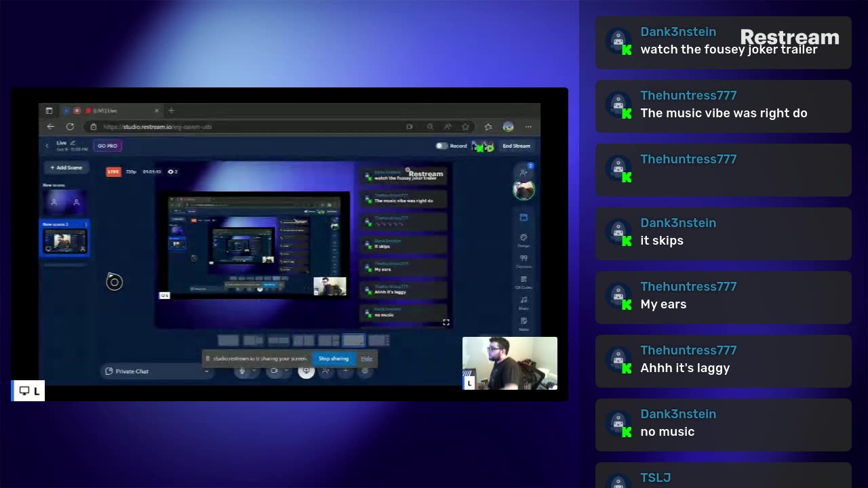Choose the second layout option

pyautogui.click(x=253, y=340)
